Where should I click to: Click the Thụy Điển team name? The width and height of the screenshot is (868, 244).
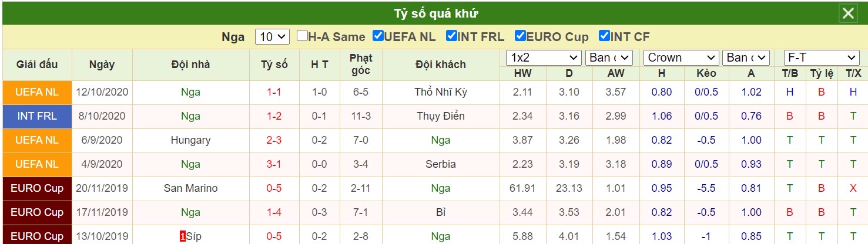click(x=441, y=116)
